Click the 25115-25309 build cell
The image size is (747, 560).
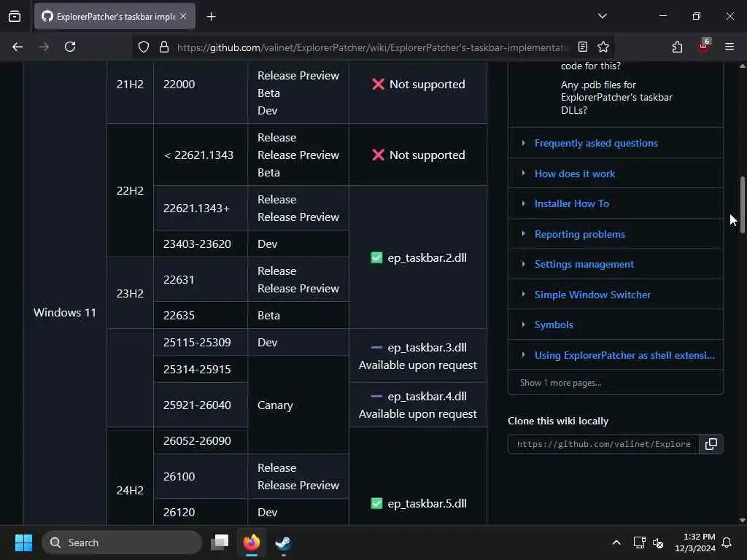tap(201, 342)
